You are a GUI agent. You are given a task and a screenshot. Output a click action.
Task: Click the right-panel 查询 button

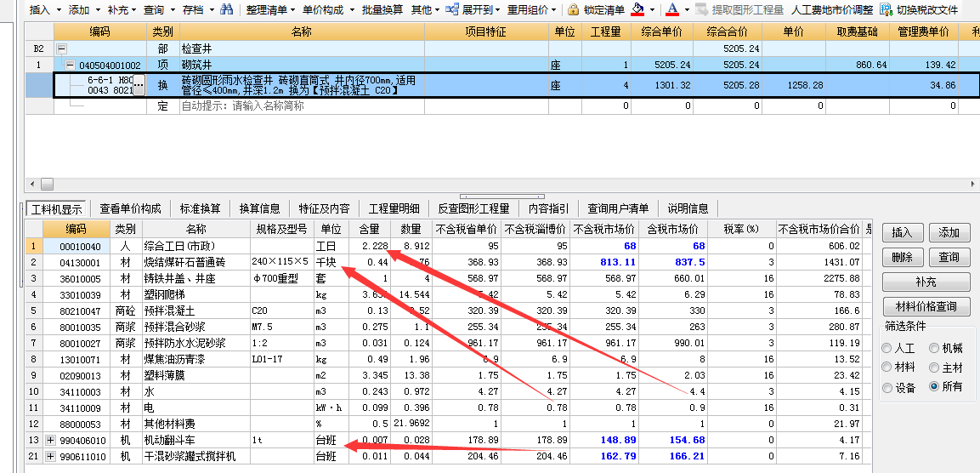[x=949, y=257]
